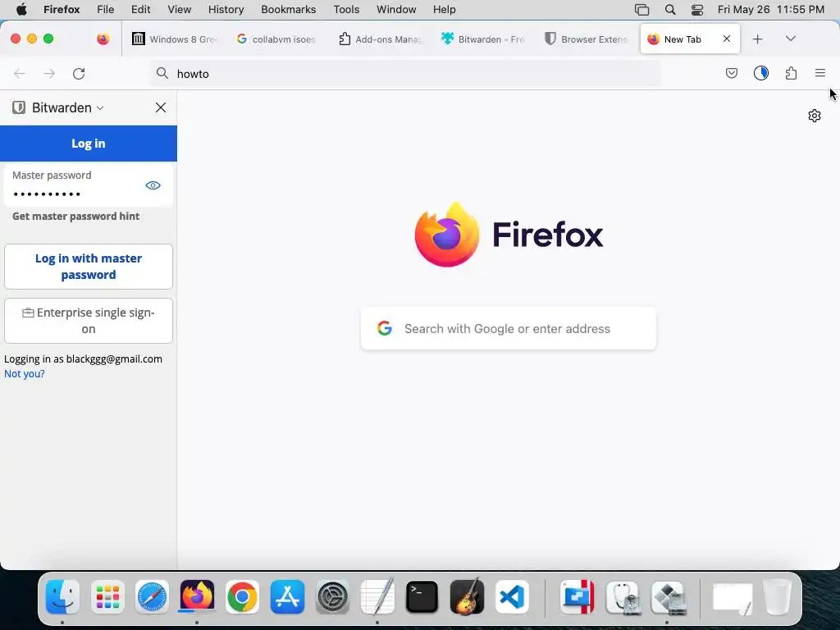Switch to Add-ons Manager tab
Screen dimensions: 840x630
coord(381,39)
